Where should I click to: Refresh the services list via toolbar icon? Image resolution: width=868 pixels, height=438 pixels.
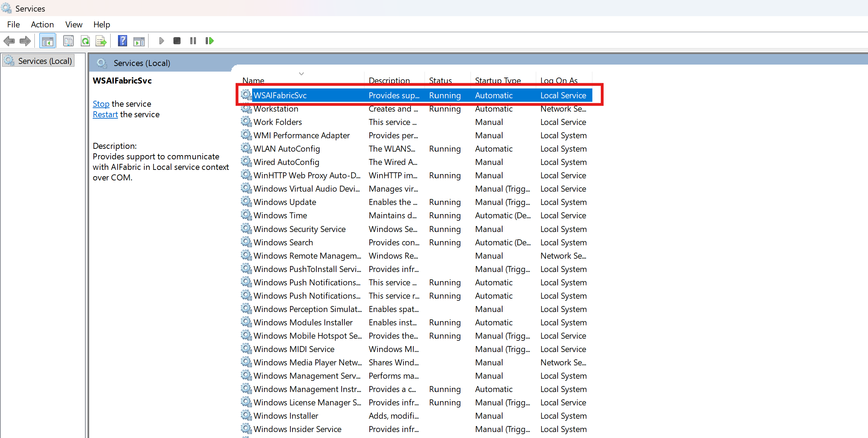coord(85,41)
